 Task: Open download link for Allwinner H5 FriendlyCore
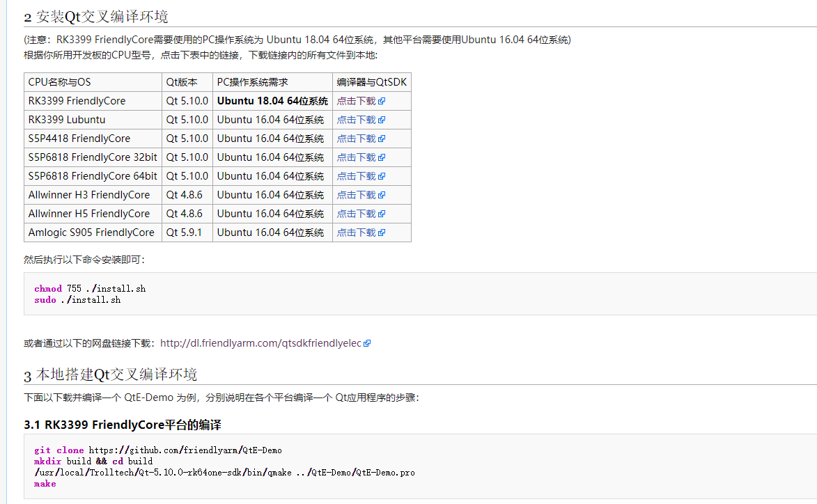coord(357,214)
